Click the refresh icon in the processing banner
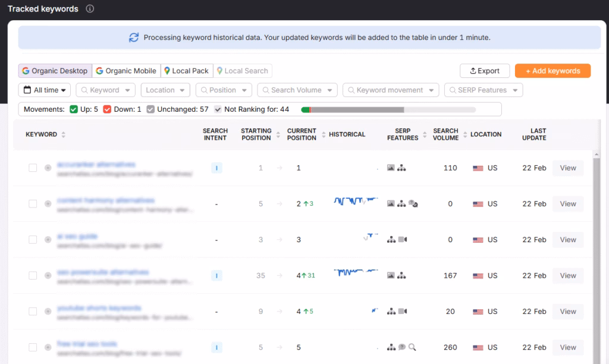The width and height of the screenshot is (609, 364). click(133, 37)
